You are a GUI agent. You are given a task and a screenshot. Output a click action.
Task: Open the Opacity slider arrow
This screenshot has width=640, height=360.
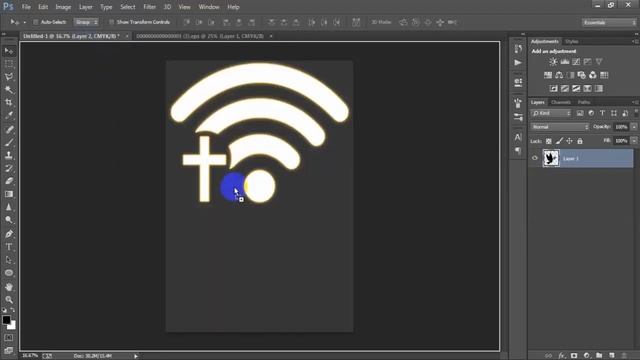[x=634, y=127]
